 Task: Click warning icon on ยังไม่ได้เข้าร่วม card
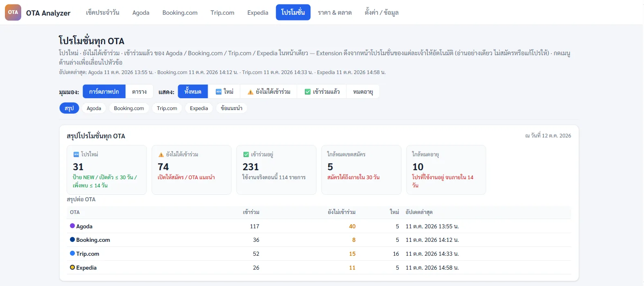(161, 155)
